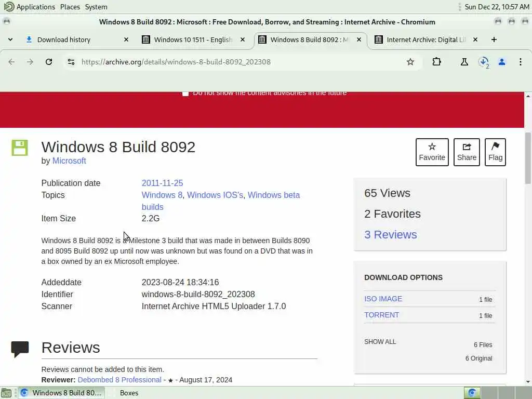
Task: Click the '6 Original' count text
Action: coord(478,358)
